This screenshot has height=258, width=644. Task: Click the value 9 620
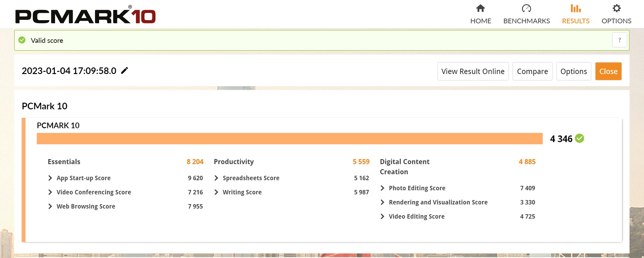(195, 178)
